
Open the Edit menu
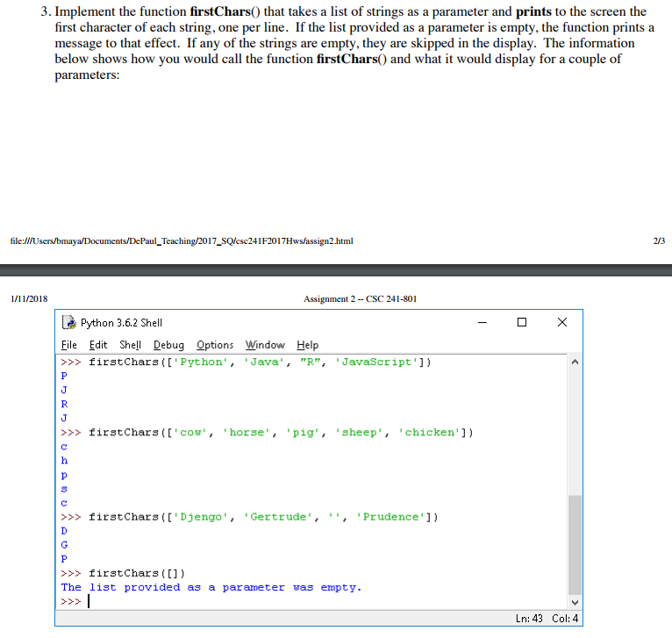click(98, 345)
